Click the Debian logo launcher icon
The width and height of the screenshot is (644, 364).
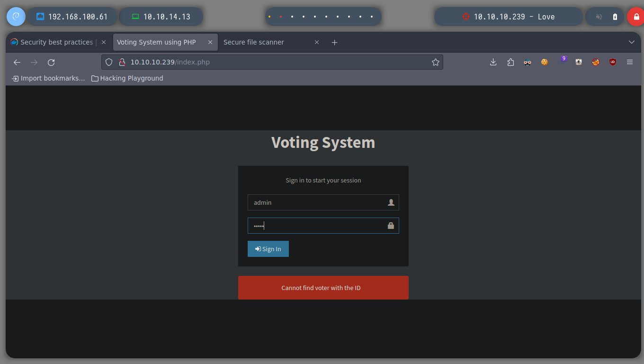tap(16, 17)
